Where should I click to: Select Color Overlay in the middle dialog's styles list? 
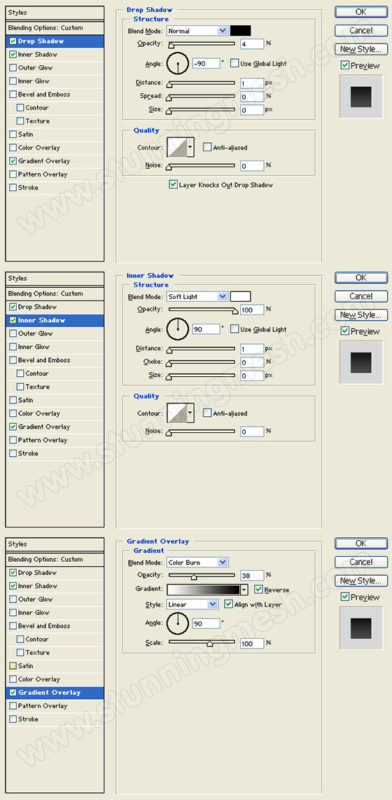click(39, 413)
